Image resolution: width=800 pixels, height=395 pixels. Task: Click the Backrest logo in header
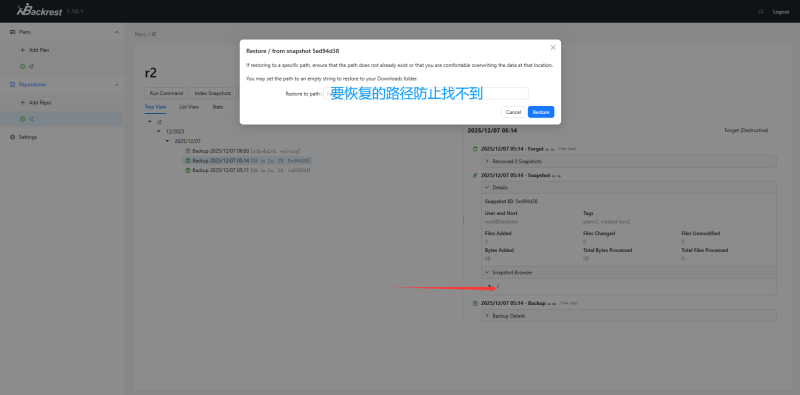[x=39, y=10]
